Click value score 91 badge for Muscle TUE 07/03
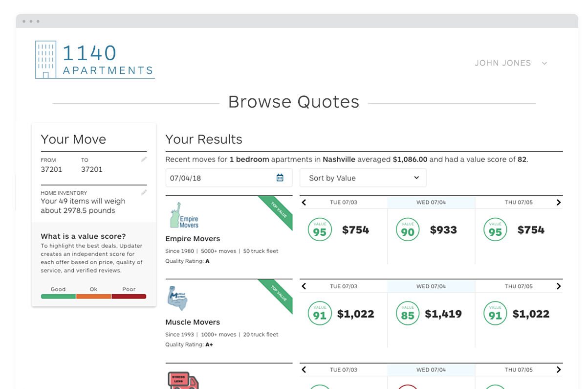Image resolution: width=588 pixels, height=389 pixels. click(320, 314)
